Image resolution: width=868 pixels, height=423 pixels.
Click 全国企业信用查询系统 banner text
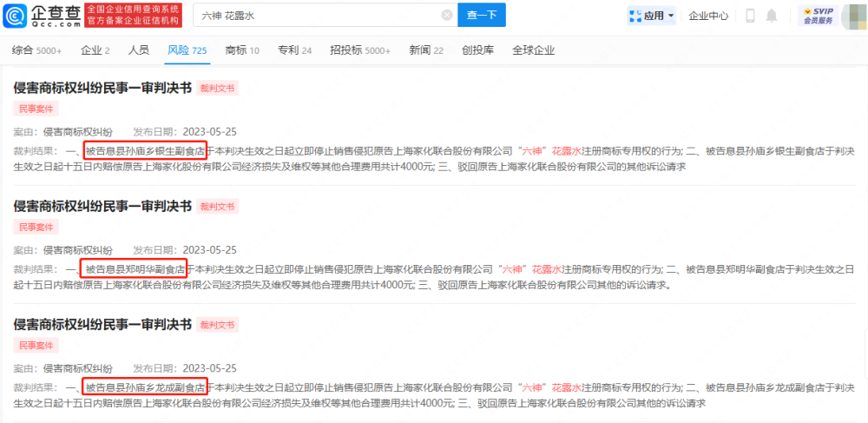point(134,10)
